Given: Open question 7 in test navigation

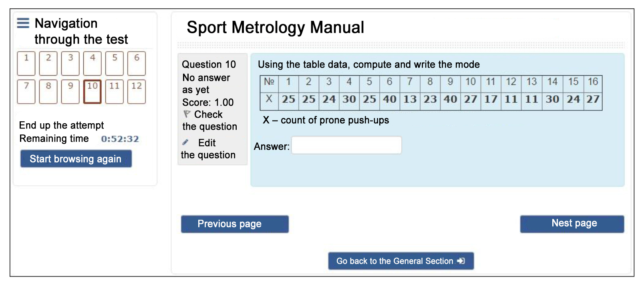Looking at the screenshot, I should tap(26, 92).
